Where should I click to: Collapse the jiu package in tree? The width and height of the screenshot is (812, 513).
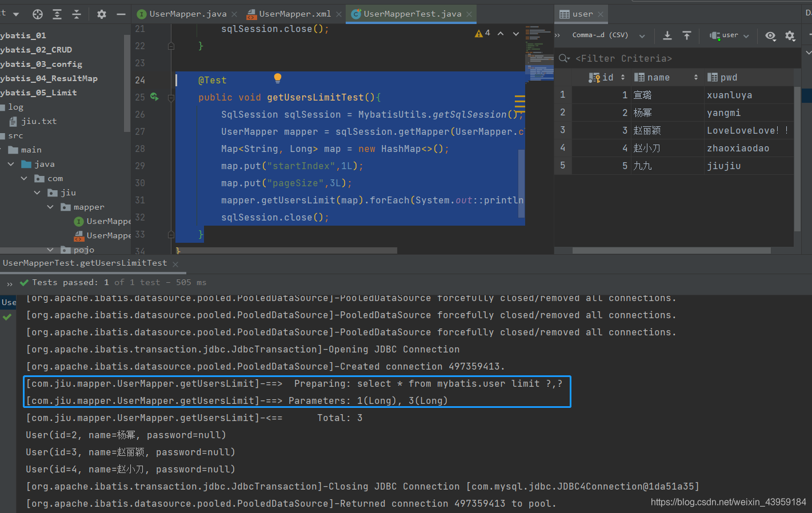(x=37, y=193)
